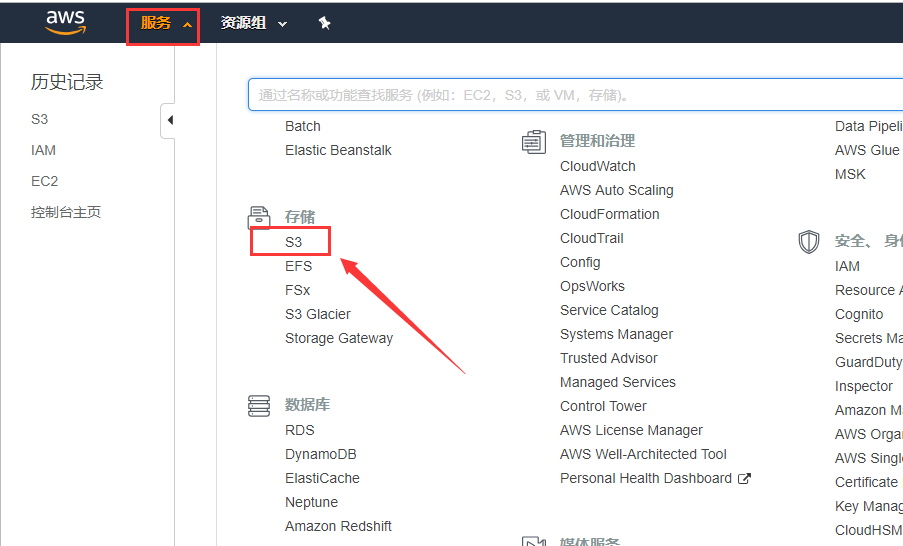The image size is (903, 546).
Task: Open the EFS service
Action: pyautogui.click(x=298, y=266)
